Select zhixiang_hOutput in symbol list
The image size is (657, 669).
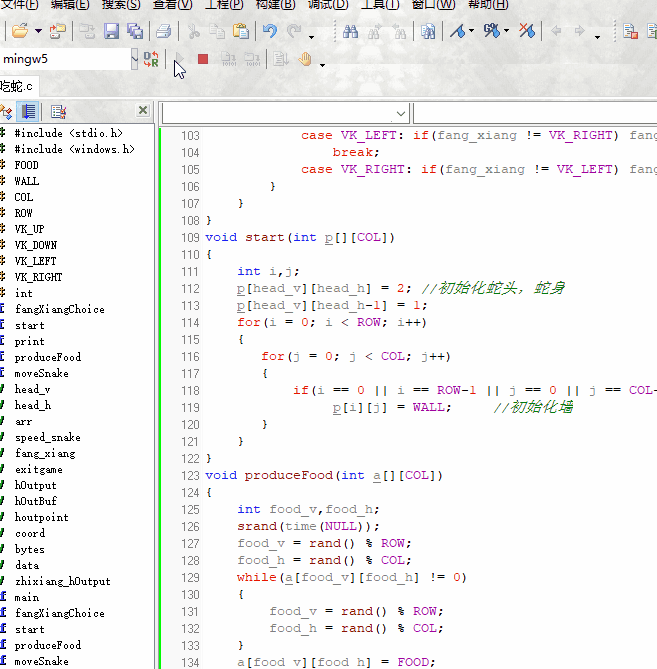(x=63, y=582)
